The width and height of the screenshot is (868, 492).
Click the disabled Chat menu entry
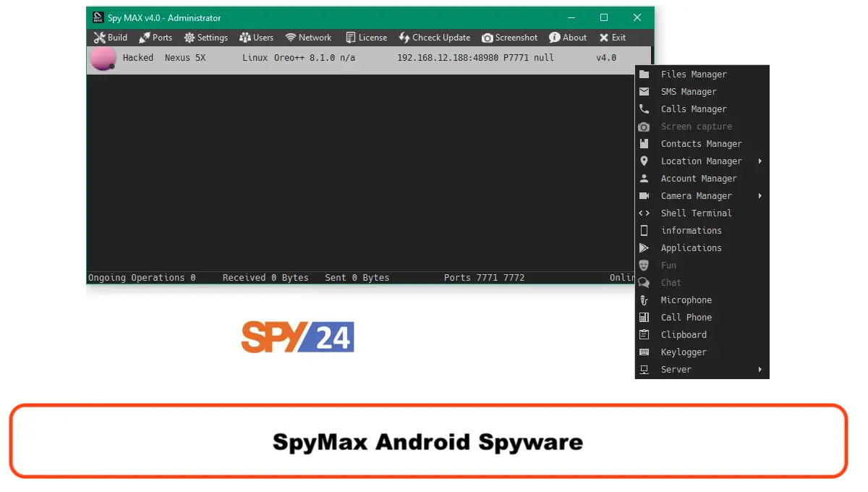(x=702, y=283)
